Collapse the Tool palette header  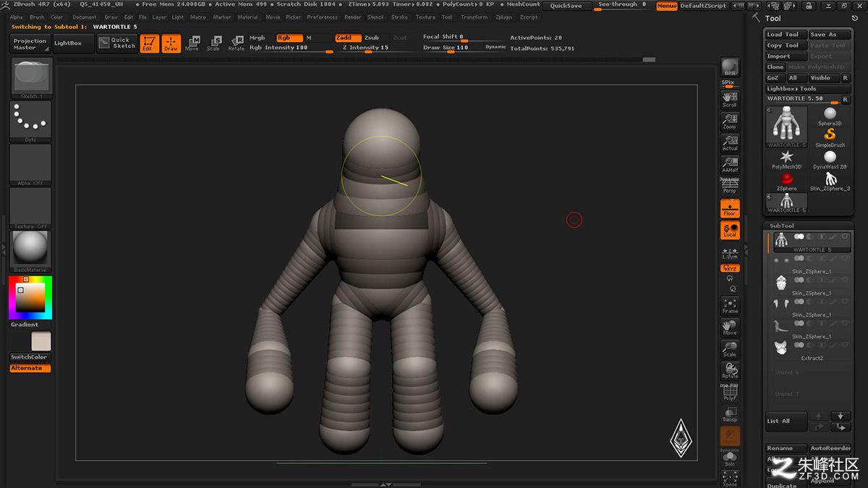tap(773, 18)
